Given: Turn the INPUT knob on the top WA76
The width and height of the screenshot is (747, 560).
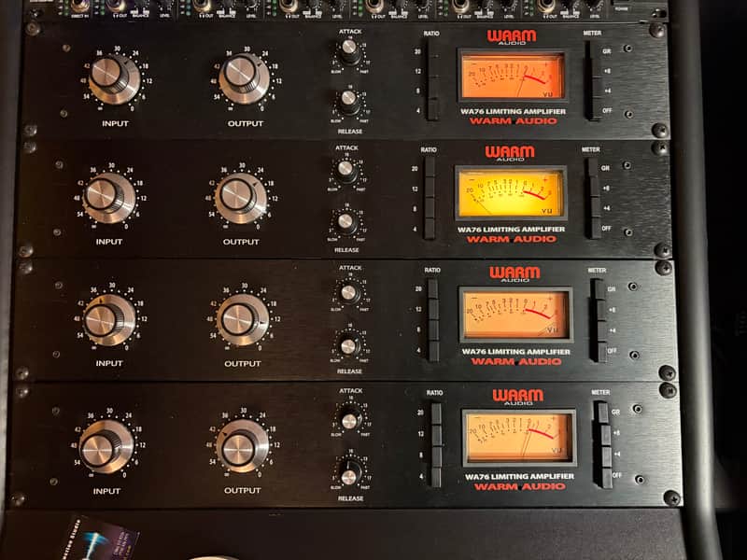Looking at the screenshot, I should [x=113, y=78].
